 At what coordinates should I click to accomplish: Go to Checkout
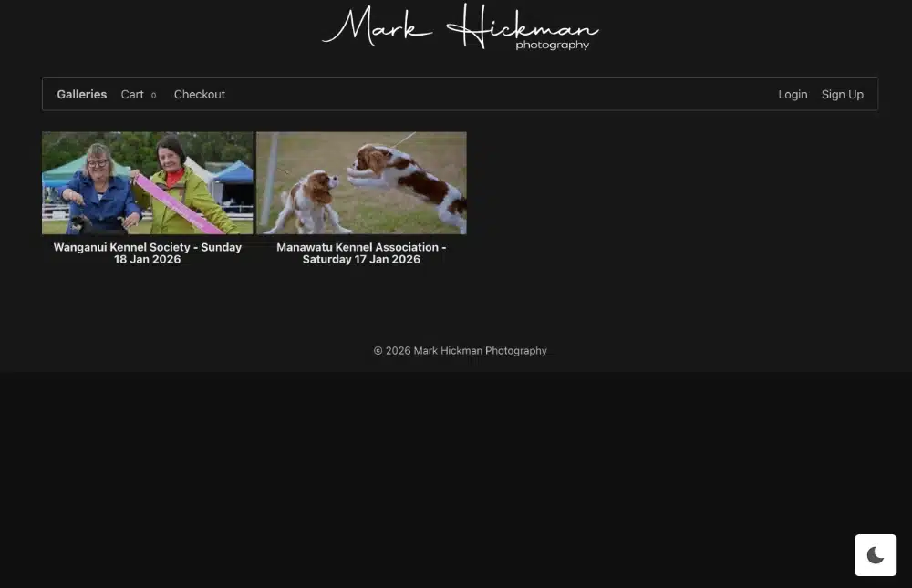[x=199, y=94]
